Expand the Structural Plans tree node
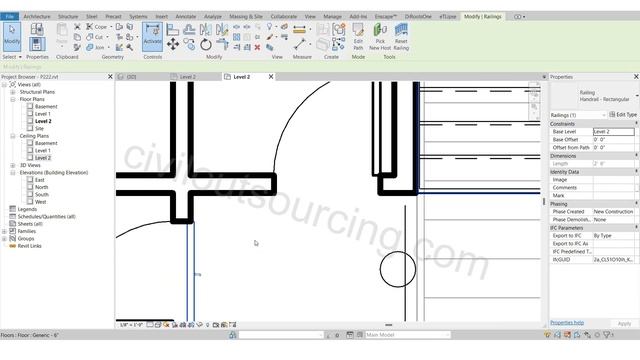640x360 pixels. [13, 92]
